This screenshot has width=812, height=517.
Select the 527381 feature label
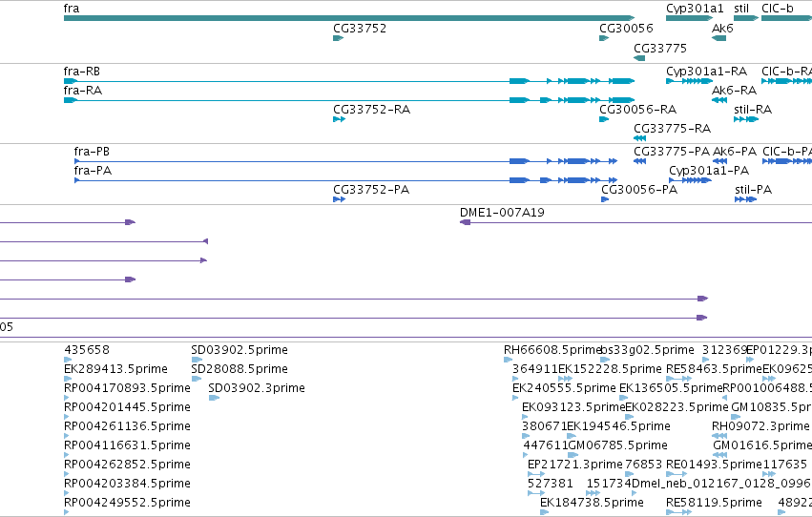(550, 484)
